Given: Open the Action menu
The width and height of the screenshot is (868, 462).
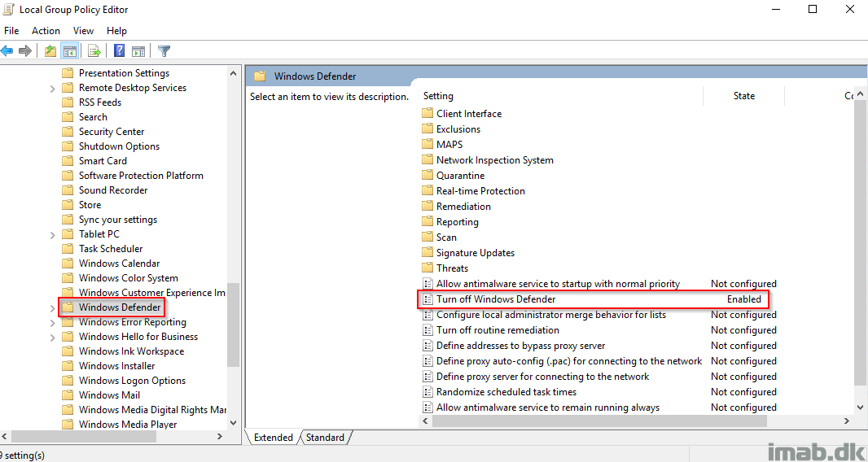Looking at the screenshot, I should (46, 31).
